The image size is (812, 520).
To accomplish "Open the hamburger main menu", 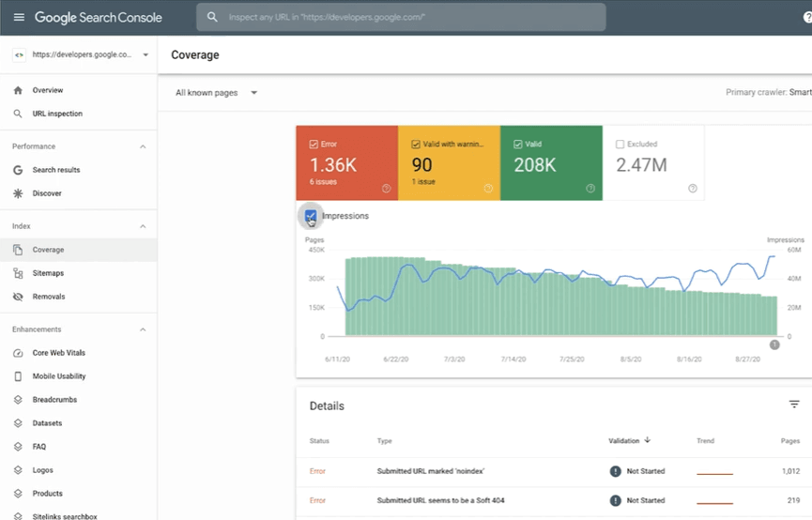I will tap(19, 18).
